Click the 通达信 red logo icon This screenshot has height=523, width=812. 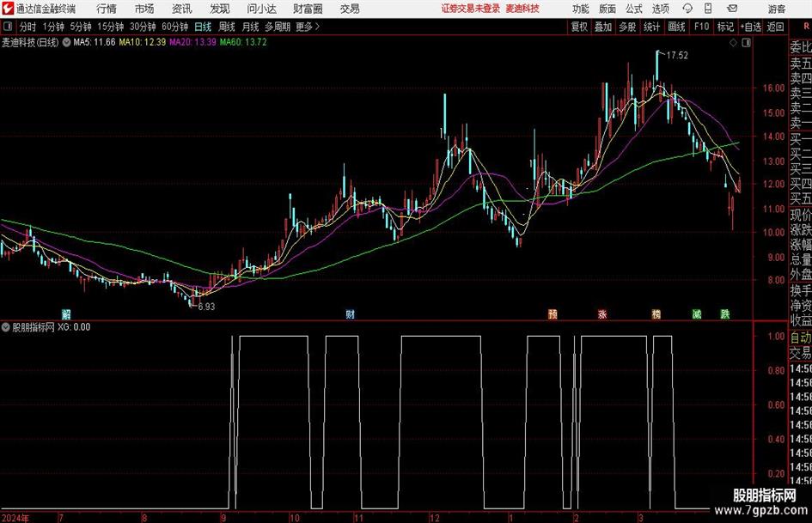click(x=8, y=9)
